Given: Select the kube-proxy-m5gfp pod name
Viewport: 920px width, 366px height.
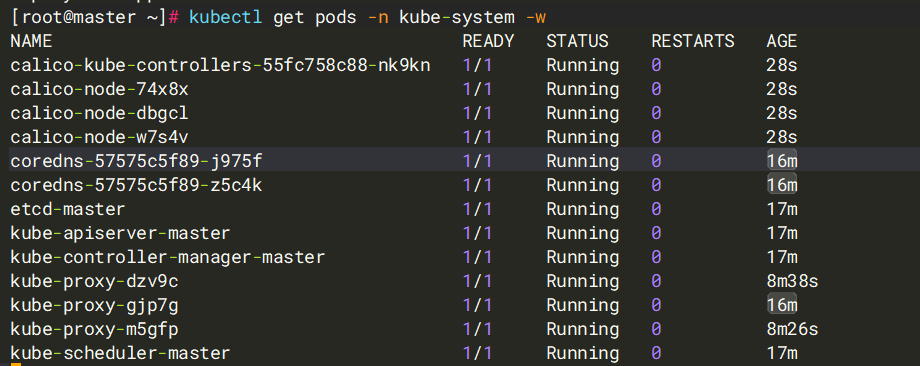Looking at the screenshot, I should tap(94, 330).
